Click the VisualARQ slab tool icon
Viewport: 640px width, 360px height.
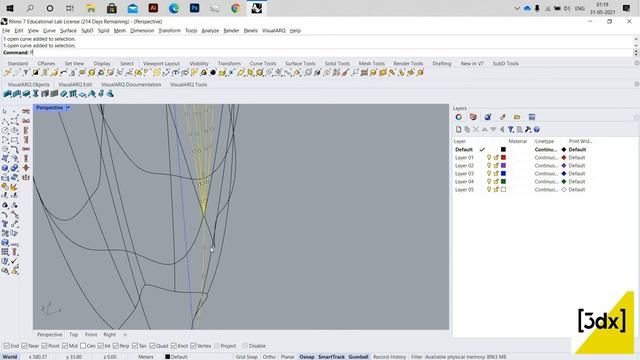click(82, 94)
